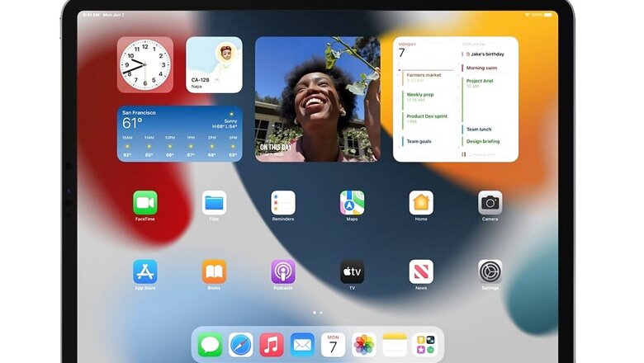Open the Files app
Viewport: 644px width, 363px height.
214,203
